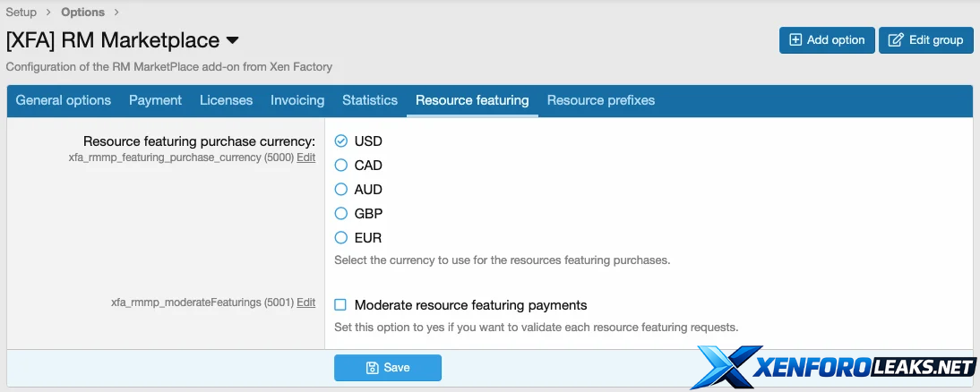Edit the xfa_rmmp_moderateFeaturings option
Viewport: 980px width, 392px height.
[x=305, y=303]
